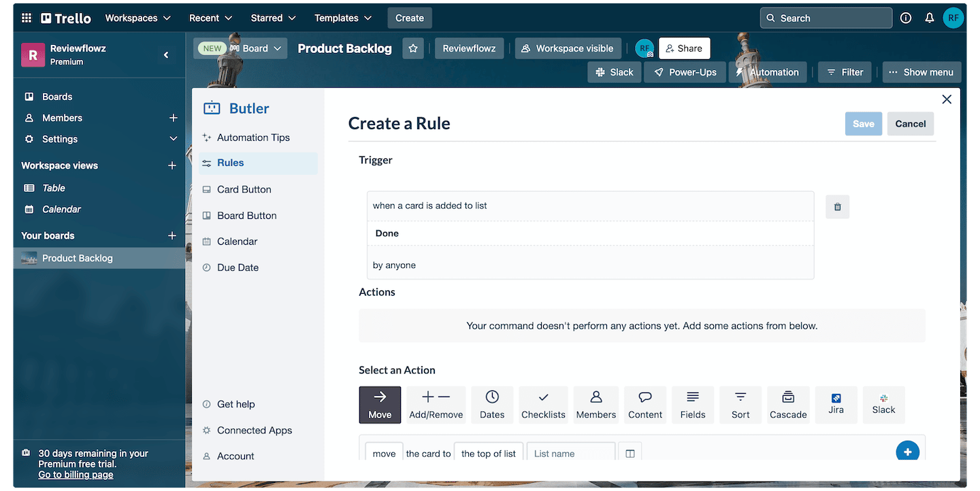Select the Jira action type
The image size is (980, 491).
point(836,405)
